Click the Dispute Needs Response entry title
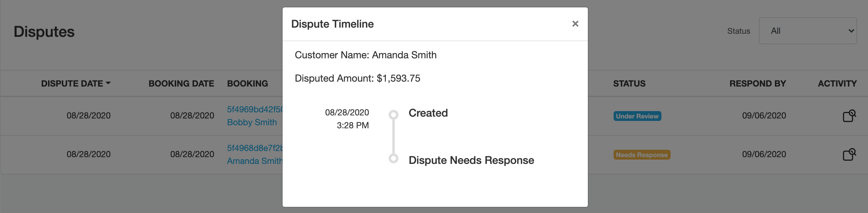Image resolution: width=868 pixels, height=213 pixels. pyautogui.click(x=471, y=160)
